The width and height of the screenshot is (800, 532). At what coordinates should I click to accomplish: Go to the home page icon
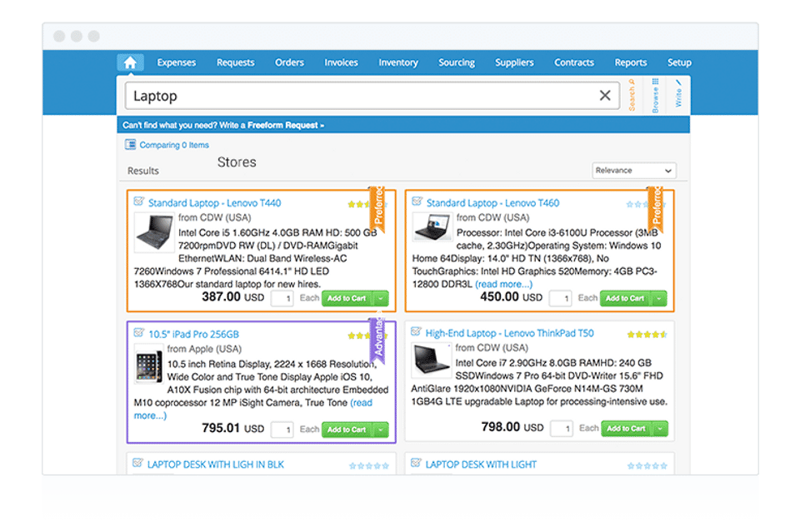tap(130, 62)
